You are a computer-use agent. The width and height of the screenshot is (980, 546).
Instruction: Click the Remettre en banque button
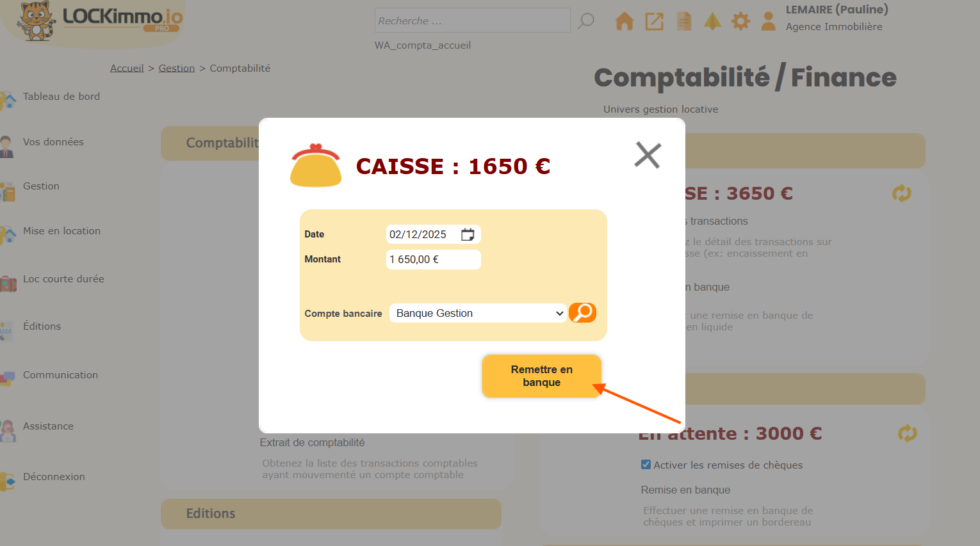[541, 376]
